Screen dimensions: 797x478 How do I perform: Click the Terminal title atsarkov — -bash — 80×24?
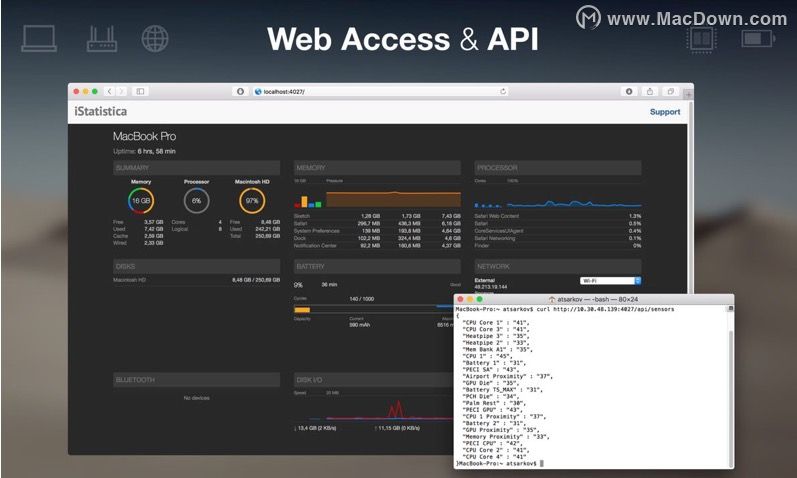pos(597,300)
